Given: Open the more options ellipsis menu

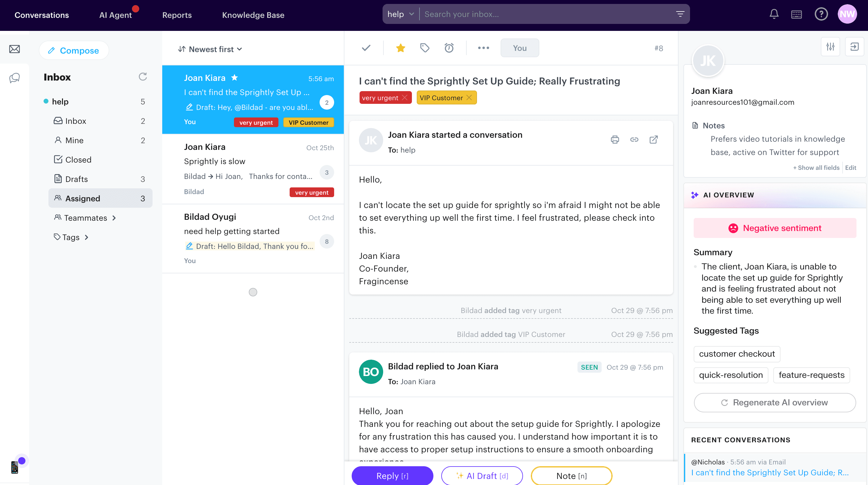Looking at the screenshot, I should pyautogui.click(x=484, y=48).
